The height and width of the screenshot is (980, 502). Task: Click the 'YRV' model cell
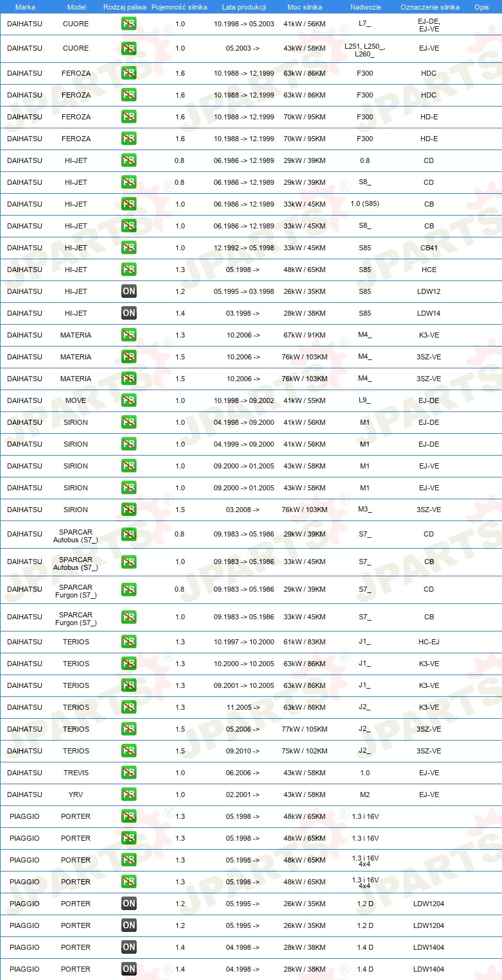[x=76, y=795]
